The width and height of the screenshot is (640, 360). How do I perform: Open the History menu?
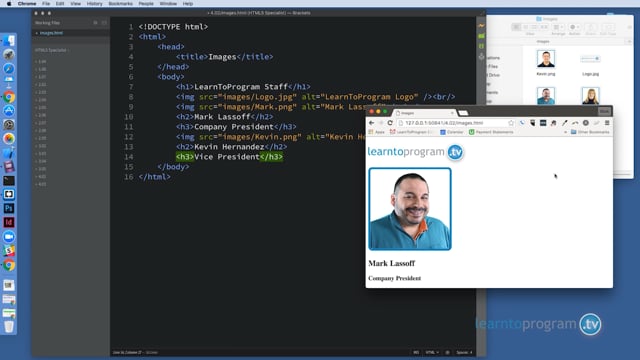[94, 4]
